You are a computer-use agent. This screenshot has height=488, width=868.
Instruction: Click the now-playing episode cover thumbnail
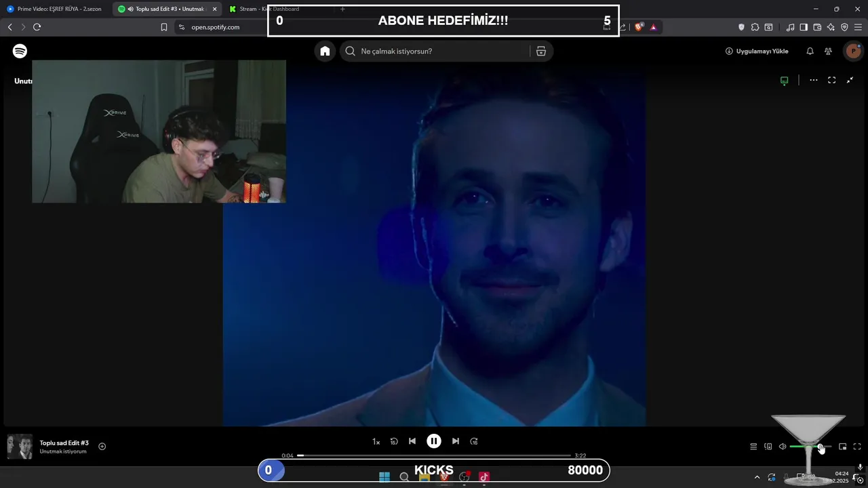pos(20,447)
